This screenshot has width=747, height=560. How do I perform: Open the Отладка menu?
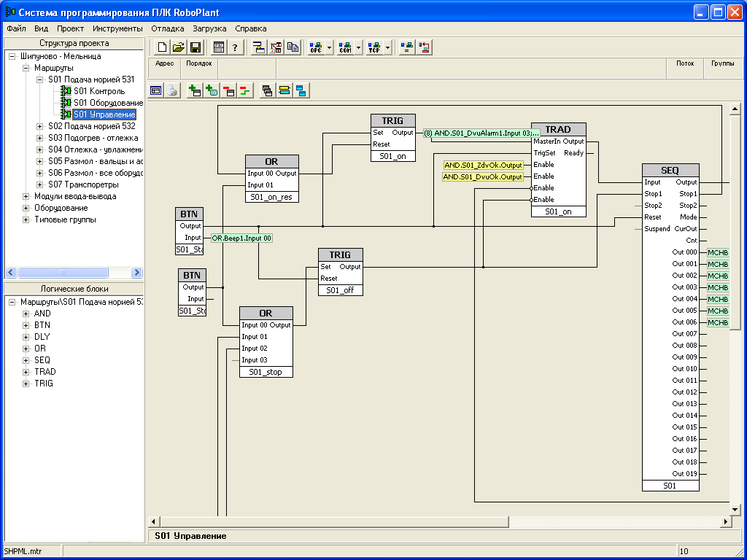167,28
